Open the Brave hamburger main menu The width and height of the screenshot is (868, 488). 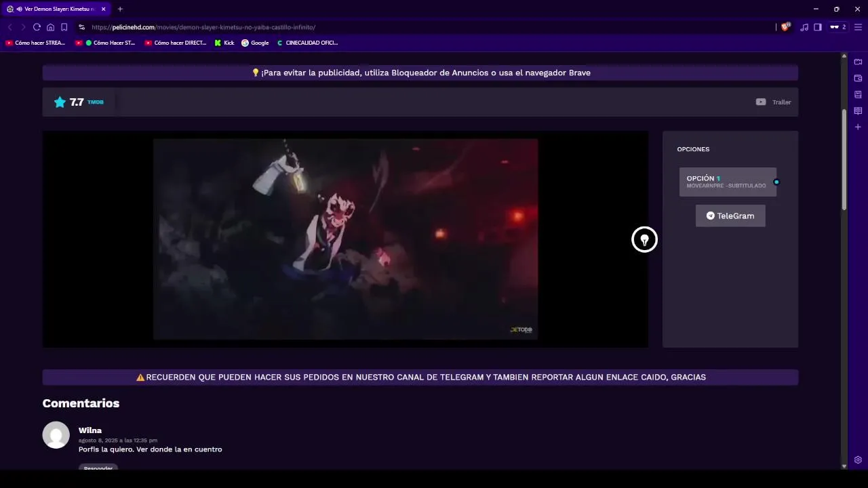point(858,27)
